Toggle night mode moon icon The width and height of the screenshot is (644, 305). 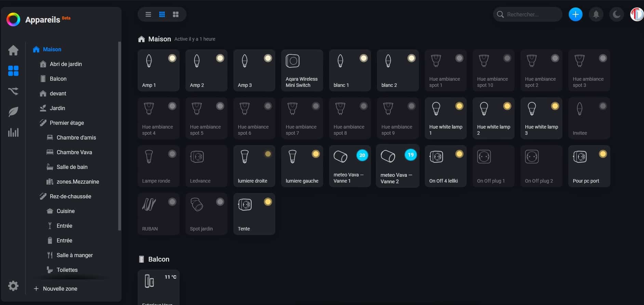(x=616, y=14)
